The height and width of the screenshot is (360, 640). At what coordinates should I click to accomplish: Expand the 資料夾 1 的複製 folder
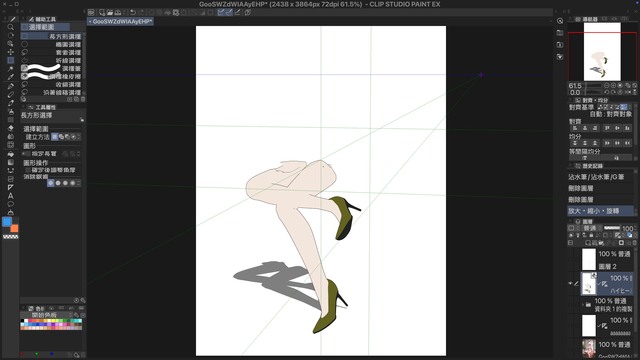pos(583,304)
